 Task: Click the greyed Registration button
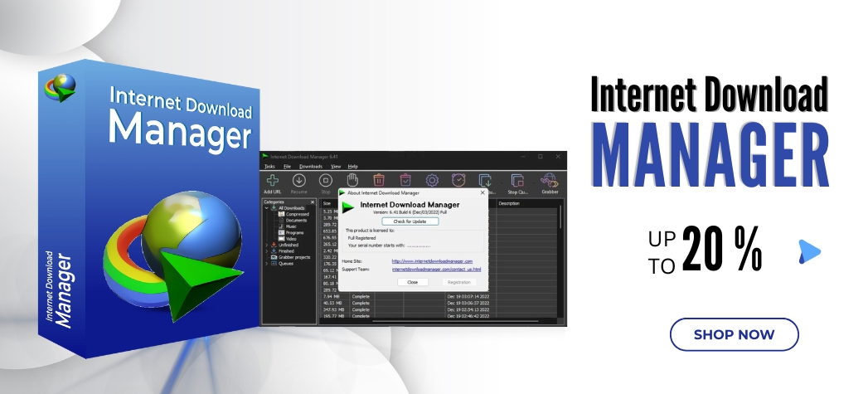click(459, 282)
